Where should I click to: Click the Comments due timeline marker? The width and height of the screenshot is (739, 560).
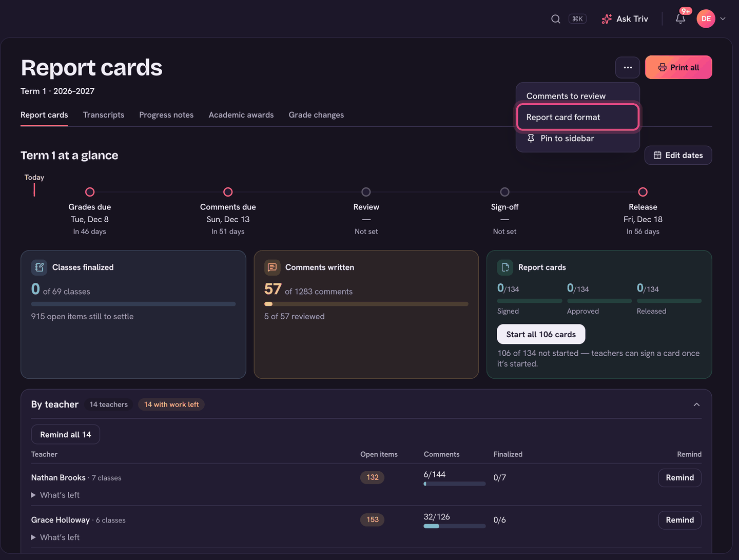click(x=228, y=192)
